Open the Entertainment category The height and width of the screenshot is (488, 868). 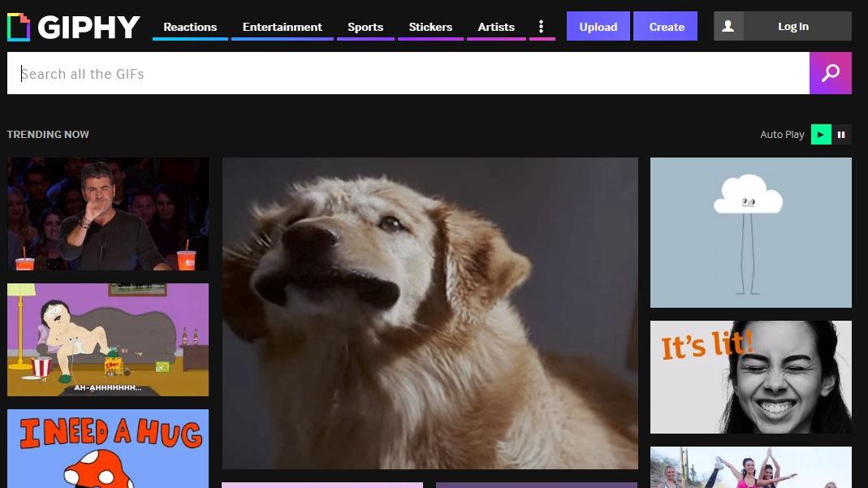click(x=283, y=27)
